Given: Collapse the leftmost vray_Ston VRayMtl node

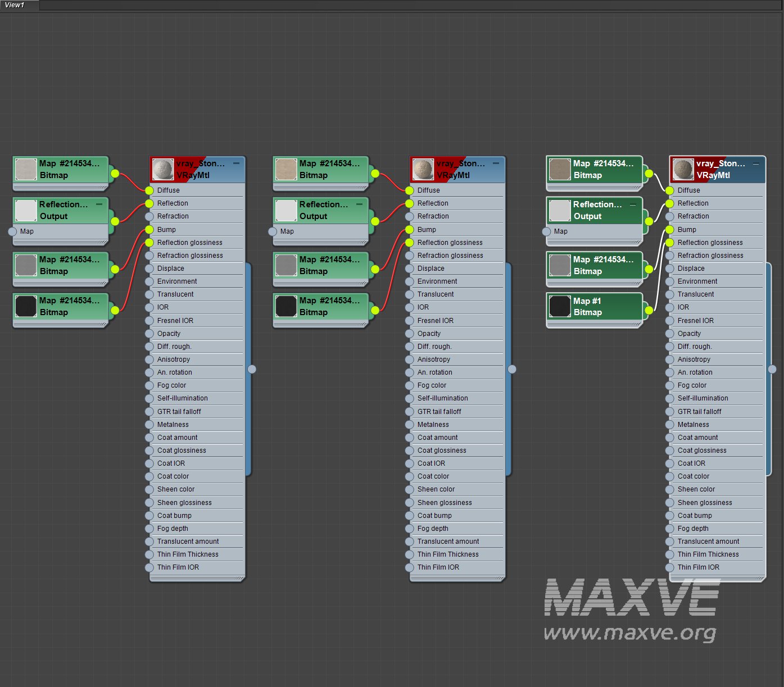Looking at the screenshot, I should 236,163.
